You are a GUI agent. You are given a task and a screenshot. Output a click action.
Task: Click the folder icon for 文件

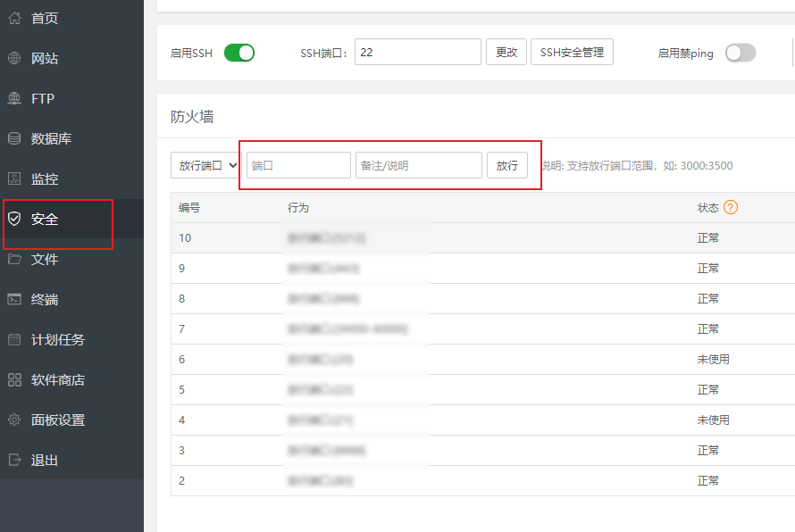pos(14,259)
